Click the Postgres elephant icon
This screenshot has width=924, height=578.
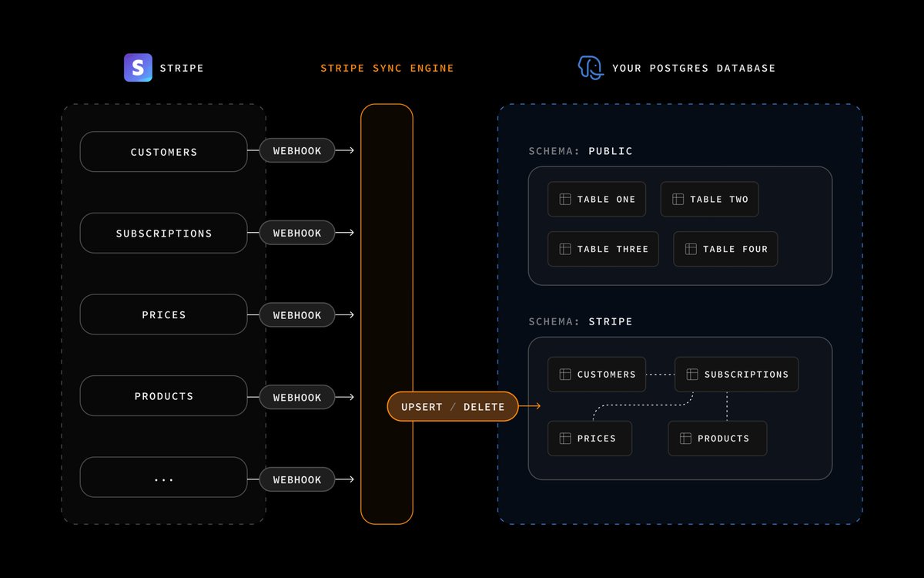[x=590, y=68]
